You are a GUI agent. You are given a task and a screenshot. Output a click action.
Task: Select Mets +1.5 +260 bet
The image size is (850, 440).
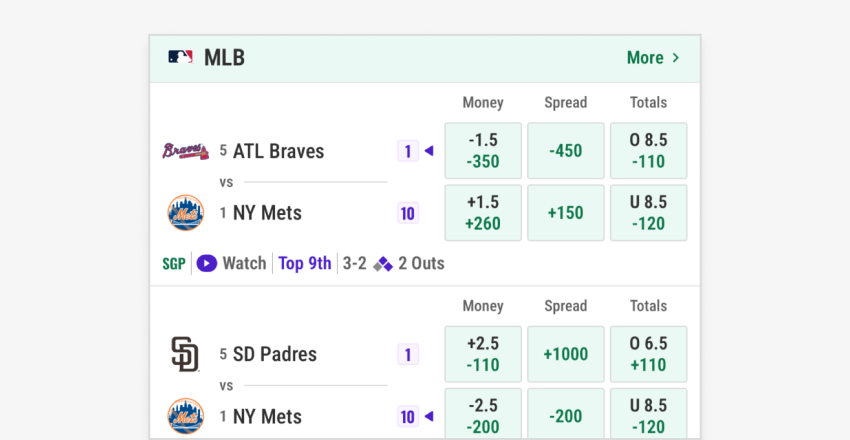pyautogui.click(x=483, y=213)
